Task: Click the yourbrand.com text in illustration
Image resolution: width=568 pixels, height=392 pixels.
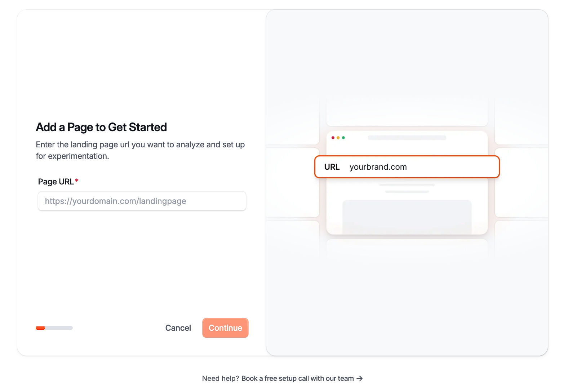Action: click(x=378, y=167)
